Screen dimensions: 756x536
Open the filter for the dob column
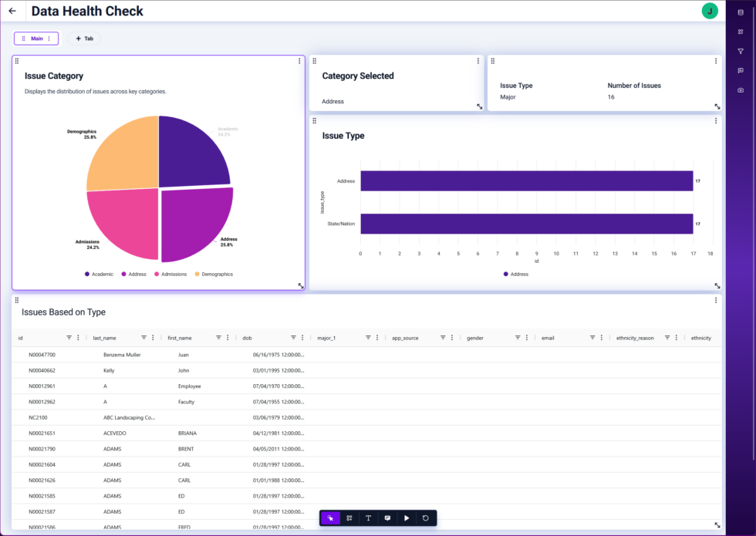[x=293, y=338]
